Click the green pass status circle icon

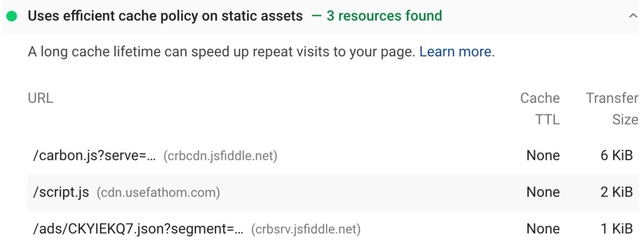(12, 16)
